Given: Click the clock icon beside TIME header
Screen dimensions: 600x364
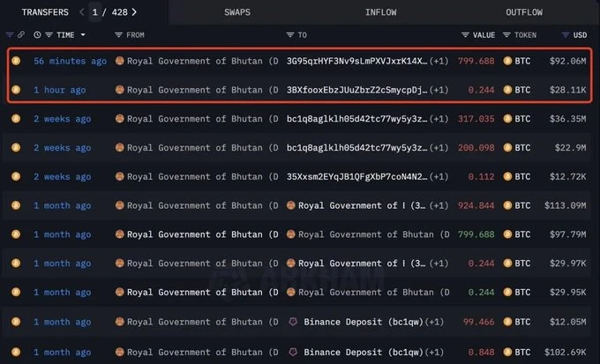Looking at the screenshot, I should 37,35.
